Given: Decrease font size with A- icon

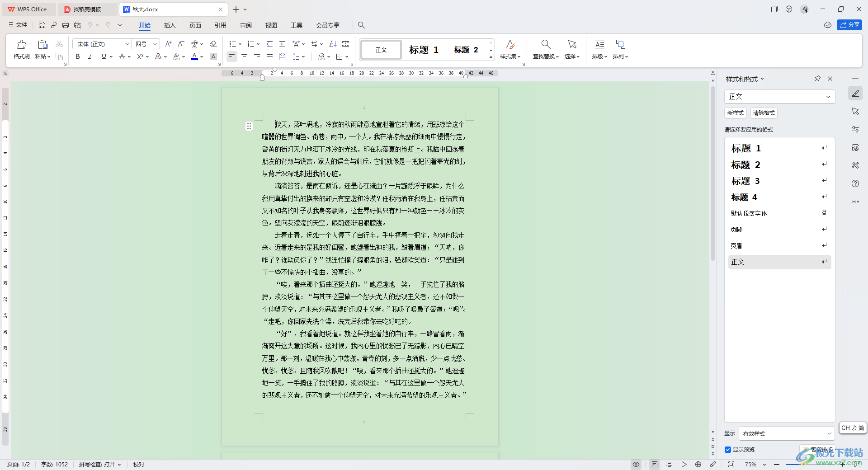Looking at the screenshot, I should (181, 44).
